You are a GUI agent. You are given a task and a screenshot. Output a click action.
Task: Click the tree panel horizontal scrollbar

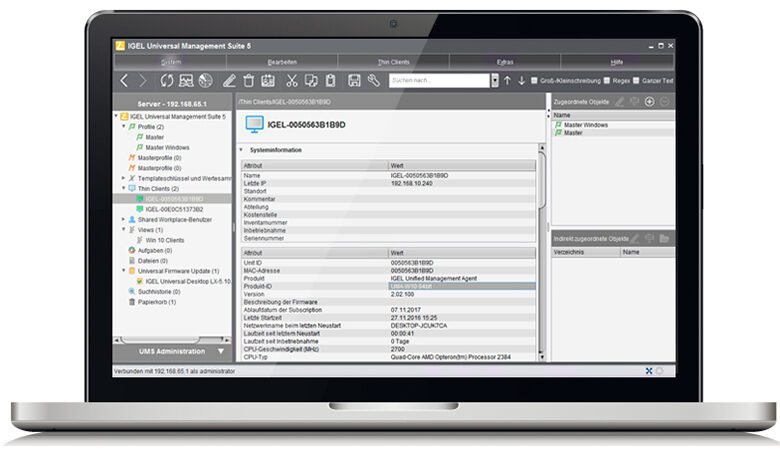172,340
